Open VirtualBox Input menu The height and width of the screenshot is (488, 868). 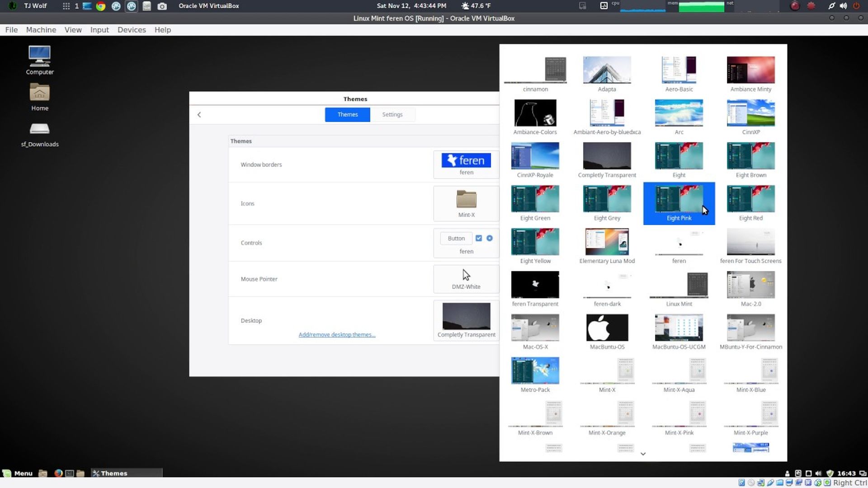[x=99, y=30]
